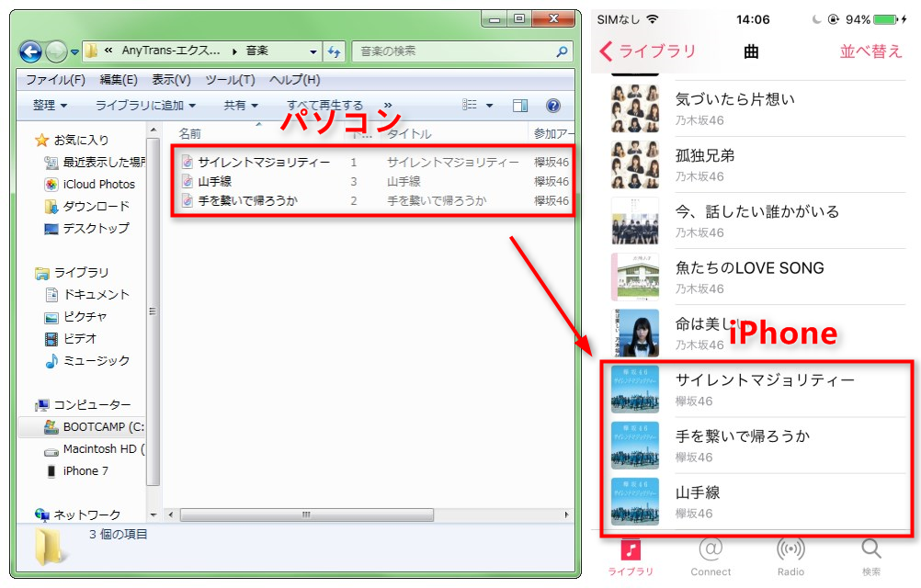Sort by 名前 column header

[x=189, y=134]
